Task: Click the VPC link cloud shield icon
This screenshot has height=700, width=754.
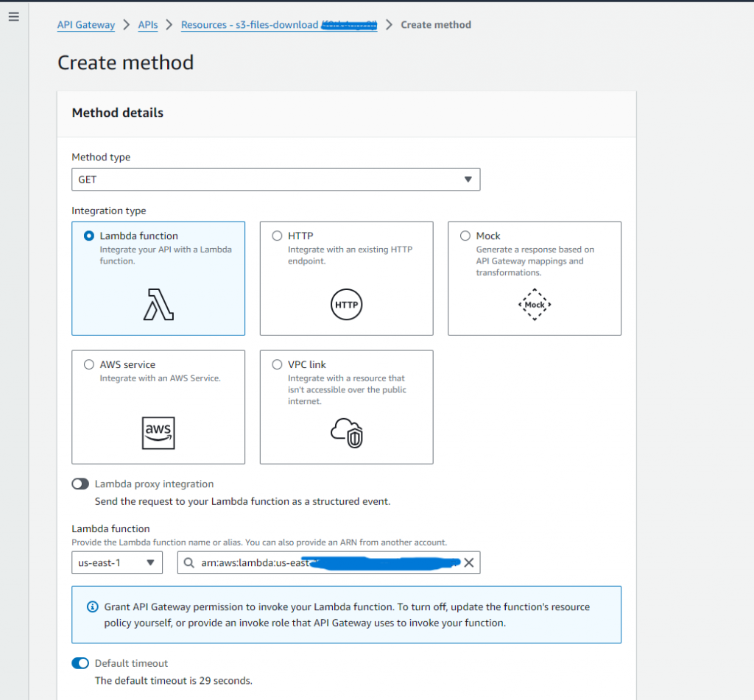Action: 347,433
